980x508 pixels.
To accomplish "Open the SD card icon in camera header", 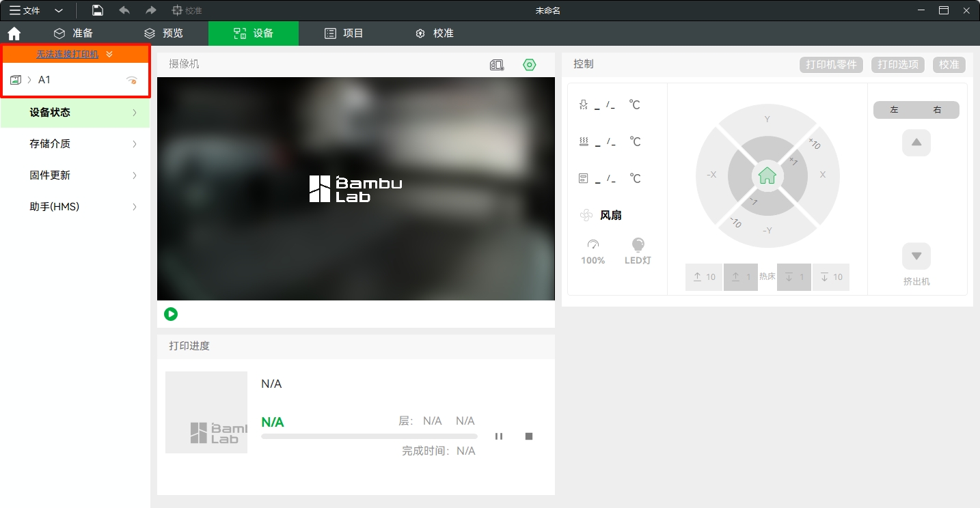I will tap(497, 65).
